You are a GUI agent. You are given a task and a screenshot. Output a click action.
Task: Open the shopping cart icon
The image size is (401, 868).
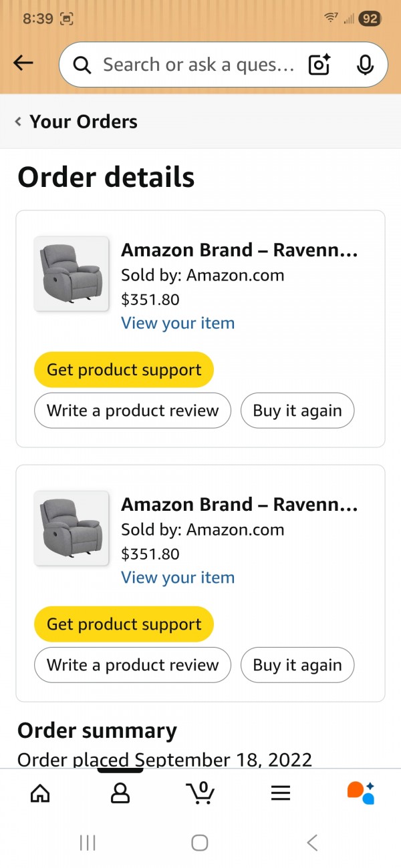click(x=200, y=793)
